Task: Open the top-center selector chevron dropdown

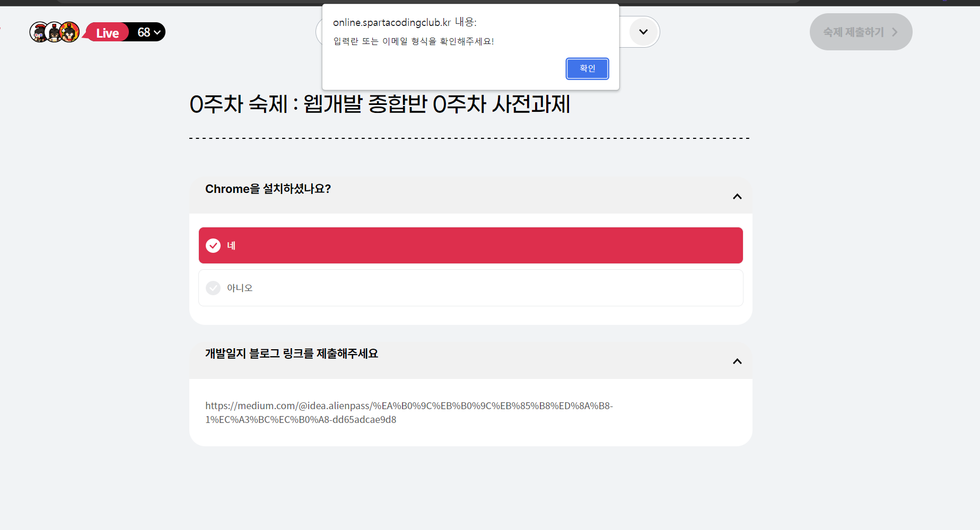Action: pyautogui.click(x=643, y=32)
